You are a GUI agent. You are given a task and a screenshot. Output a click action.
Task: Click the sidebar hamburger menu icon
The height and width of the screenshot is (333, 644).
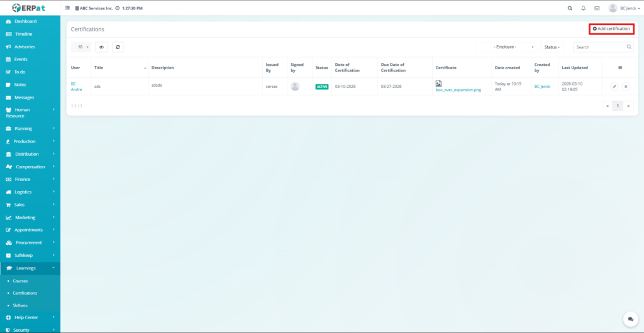68,8
